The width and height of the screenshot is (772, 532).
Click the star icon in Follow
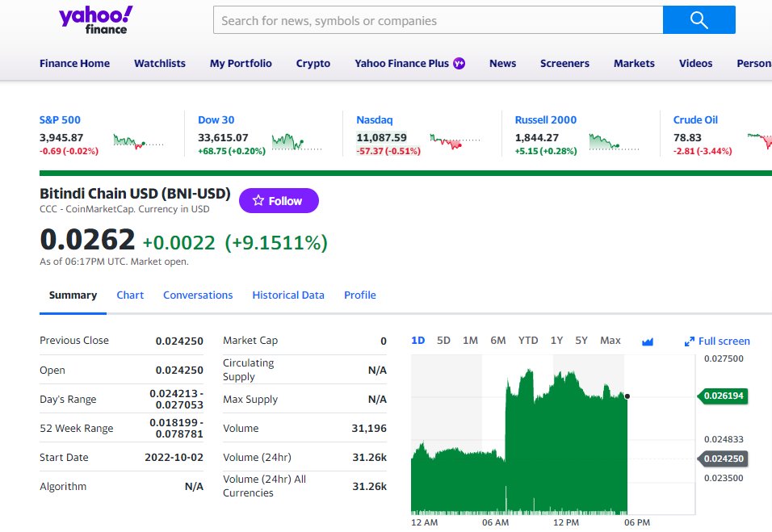coord(258,200)
